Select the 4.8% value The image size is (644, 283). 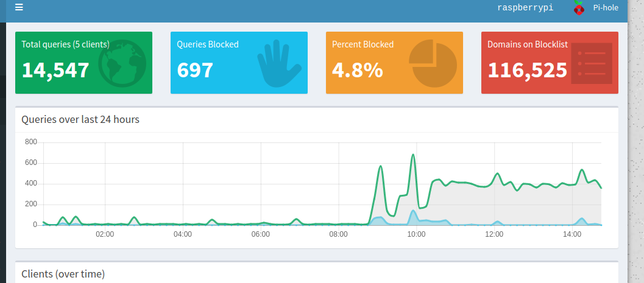point(357,70)
